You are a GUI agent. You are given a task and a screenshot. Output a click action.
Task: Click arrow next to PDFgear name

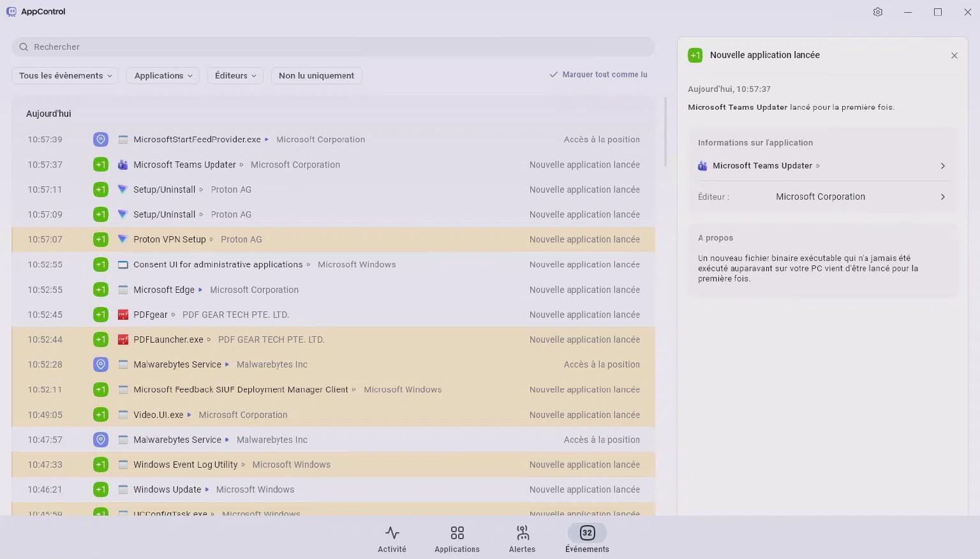(173, 315)
